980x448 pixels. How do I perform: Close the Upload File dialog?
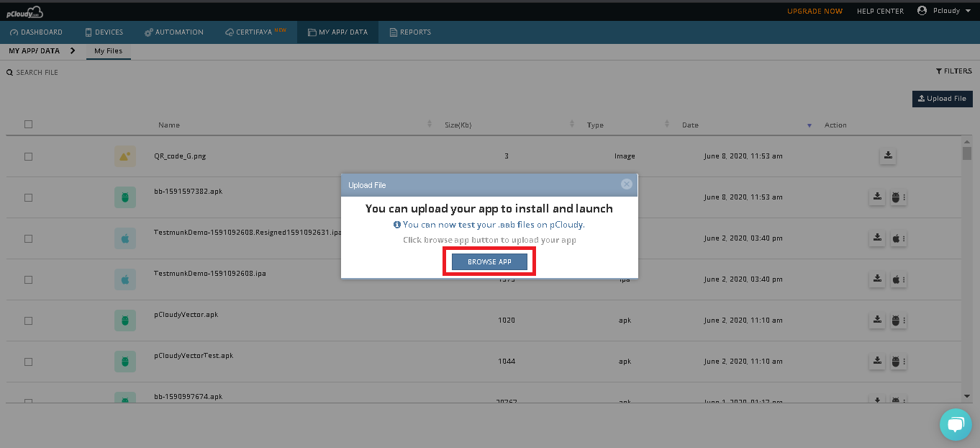[627, 184]
